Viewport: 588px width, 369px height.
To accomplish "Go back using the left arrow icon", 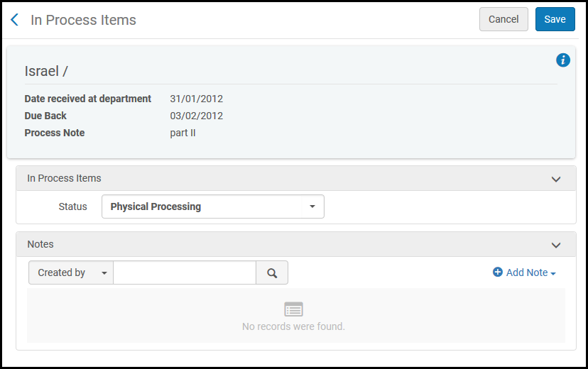I will pos(14,20).
